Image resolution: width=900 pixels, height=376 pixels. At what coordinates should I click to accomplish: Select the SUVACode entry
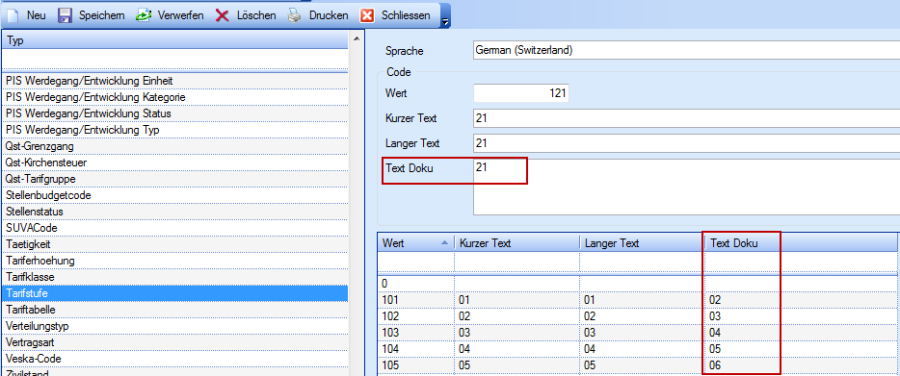pos(174,228)
